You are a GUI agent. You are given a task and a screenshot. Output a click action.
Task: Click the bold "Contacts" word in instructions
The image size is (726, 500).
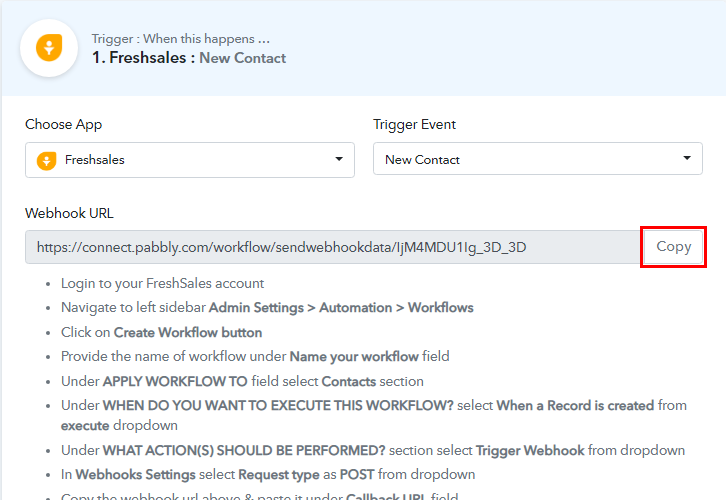click(x=351, y=381)
